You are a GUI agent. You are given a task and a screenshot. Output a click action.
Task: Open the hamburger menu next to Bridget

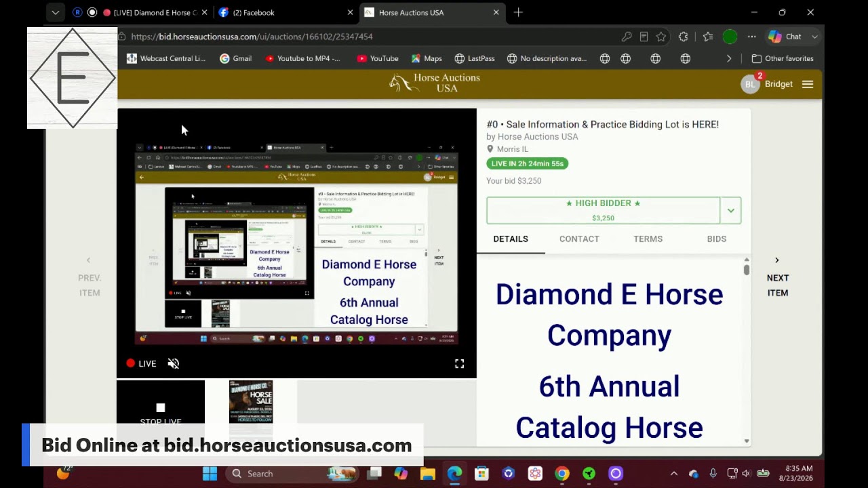tap(808, 84)
